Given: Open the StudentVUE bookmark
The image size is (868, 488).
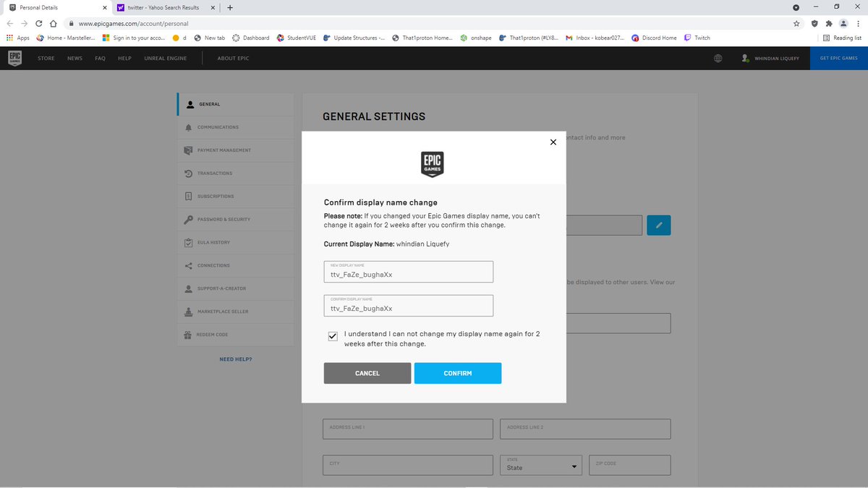Looking at the screenshot, I should (x=297, y=38).
